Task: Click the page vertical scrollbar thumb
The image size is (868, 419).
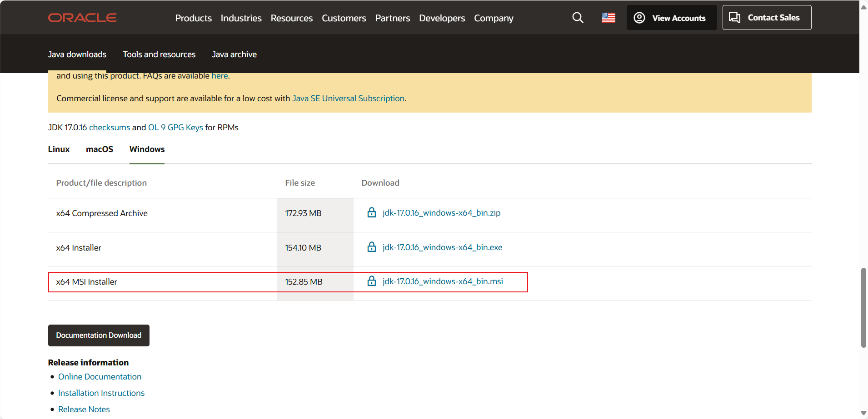Action: (863, 308)
